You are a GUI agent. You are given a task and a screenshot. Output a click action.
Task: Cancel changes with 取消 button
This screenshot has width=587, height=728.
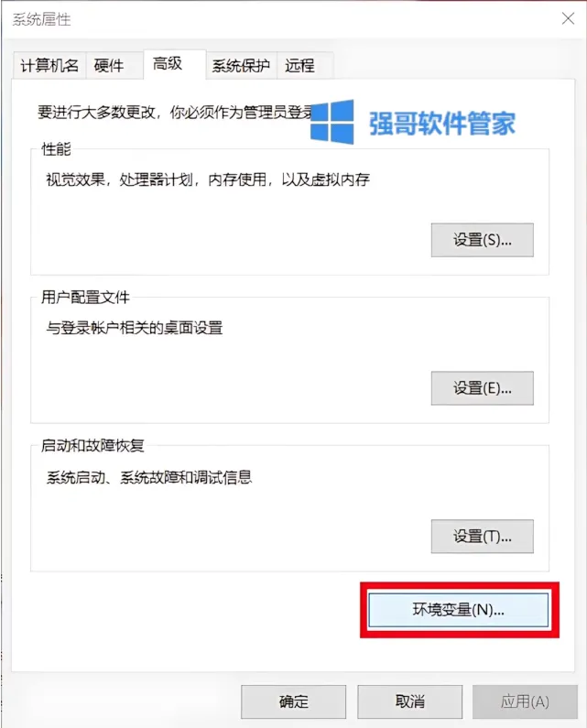coord(409,701)
